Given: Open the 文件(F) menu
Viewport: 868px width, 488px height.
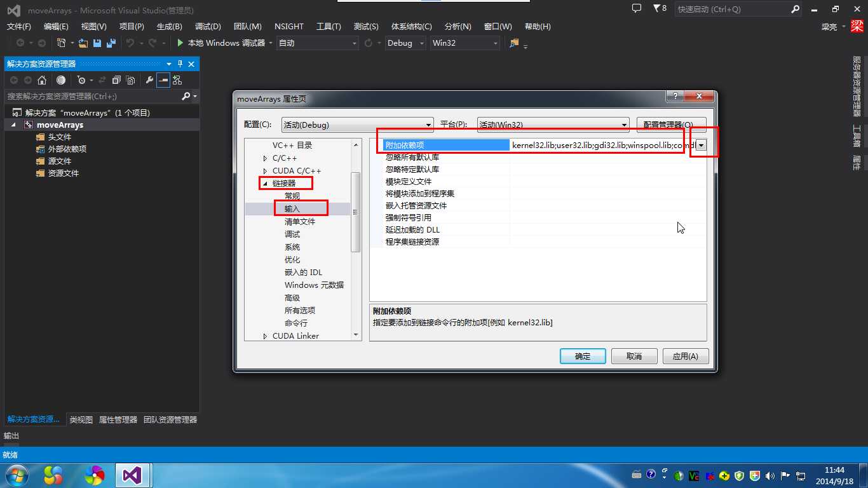Looking at the screenshot, I should point(19,27).
